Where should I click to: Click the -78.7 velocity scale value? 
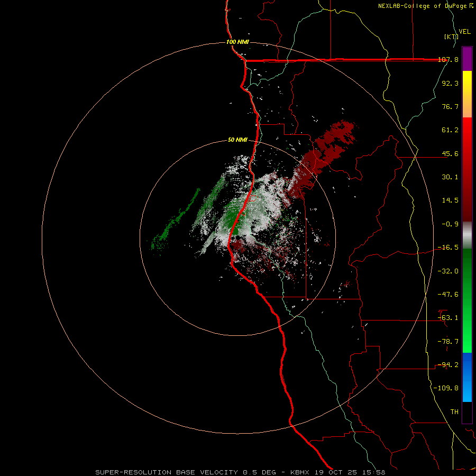point(448,342)
